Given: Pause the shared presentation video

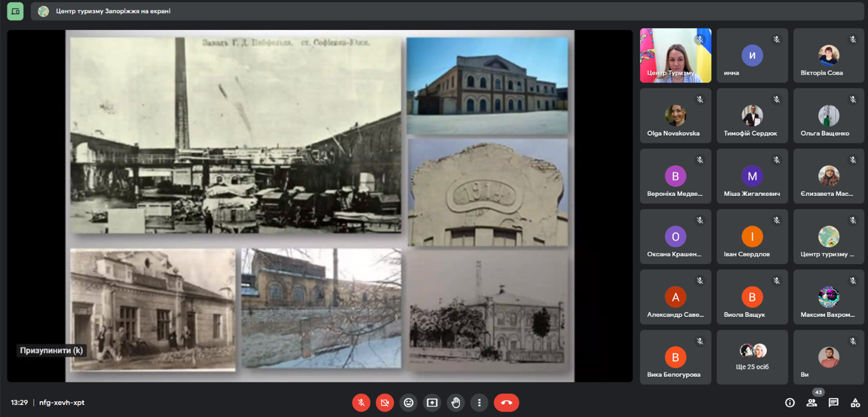Looking at the screenshot, I should coord(51,350).
